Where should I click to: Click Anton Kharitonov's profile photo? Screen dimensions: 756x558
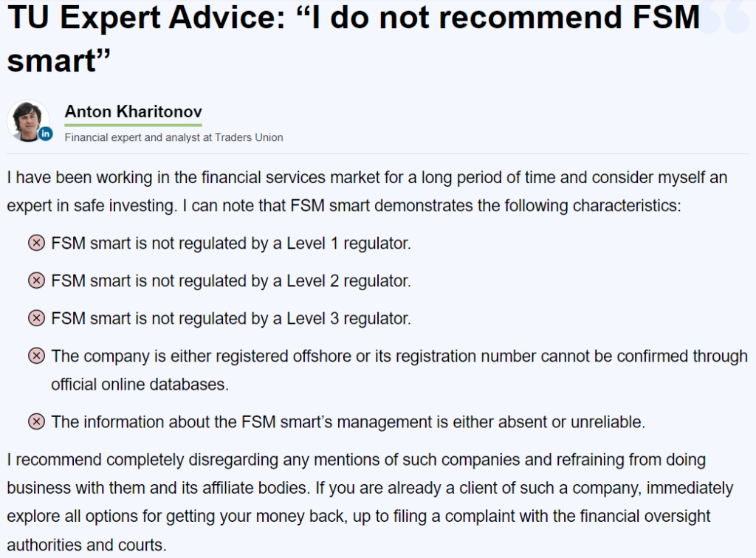click(x=28, y=120)
